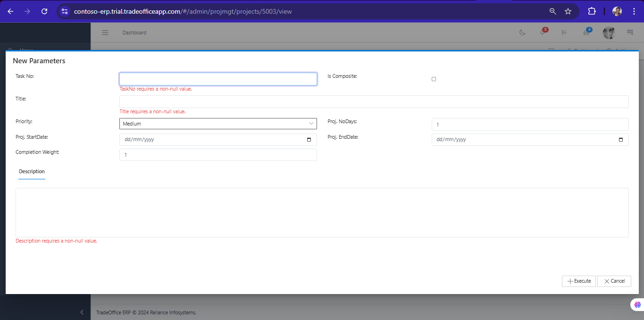The image size is (644, 320).
Task: Select the Proj. NoDays number field
Action: click(529, 124)
